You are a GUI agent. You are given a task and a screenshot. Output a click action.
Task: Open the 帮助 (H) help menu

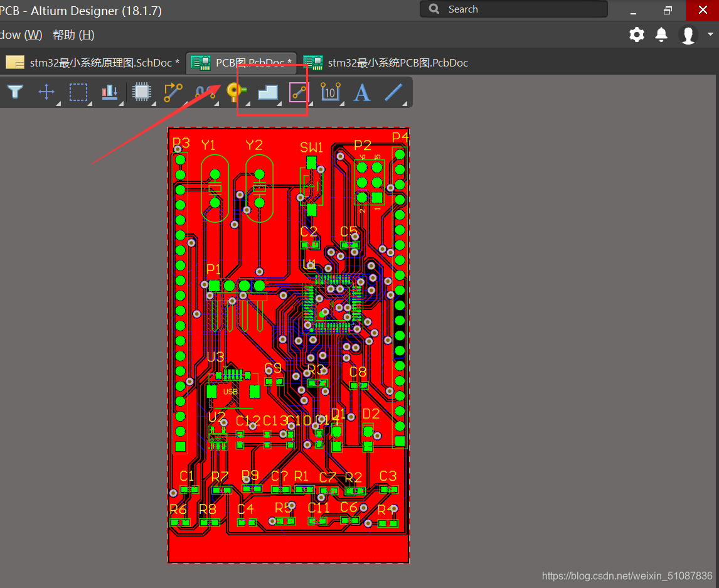[73, 35]
